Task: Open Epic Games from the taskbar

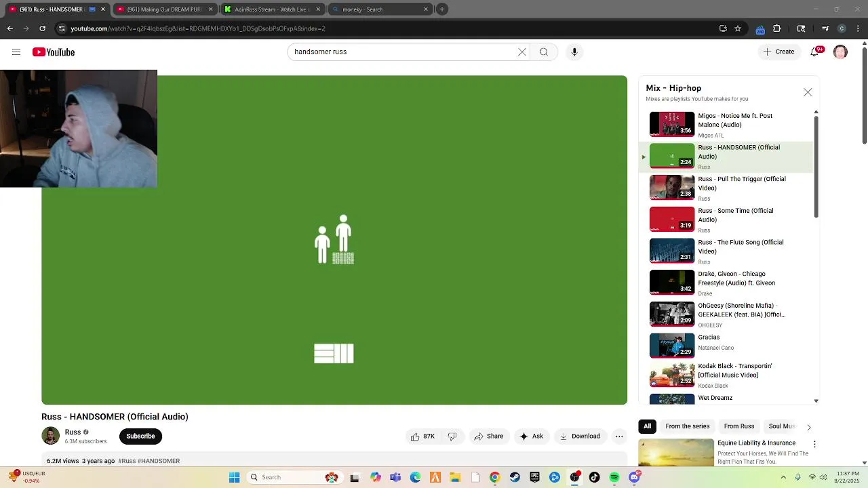Action: (x=535, y=477)
